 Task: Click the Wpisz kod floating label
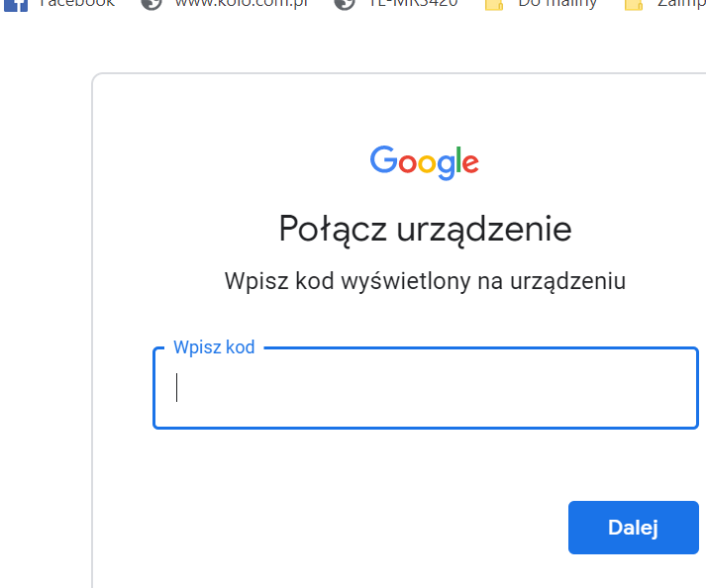(x=214, y=347)
